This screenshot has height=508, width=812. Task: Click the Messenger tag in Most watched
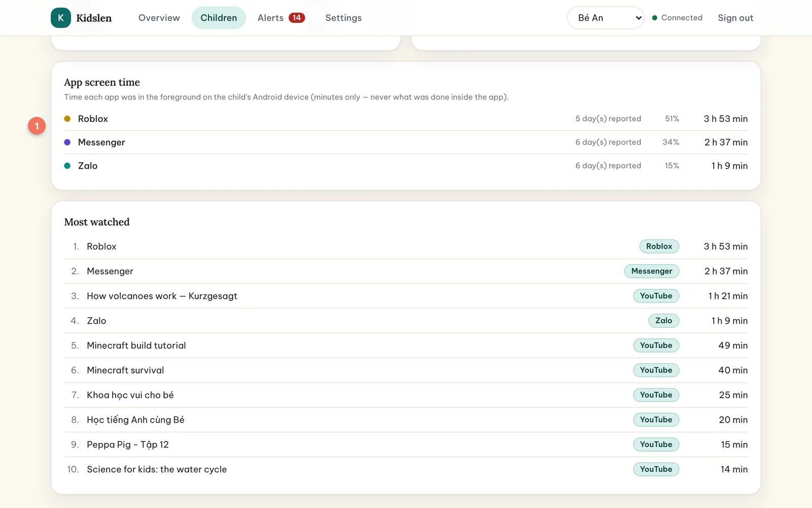pyautogui.click(x=652, y=271)
